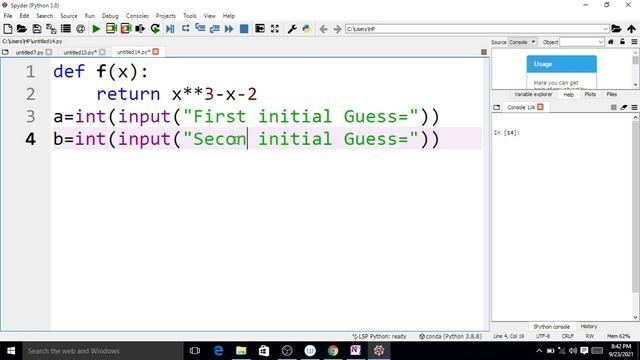Switch to Plots pane tab
This screenshot has width=640, height=360.
coord(590,94)
